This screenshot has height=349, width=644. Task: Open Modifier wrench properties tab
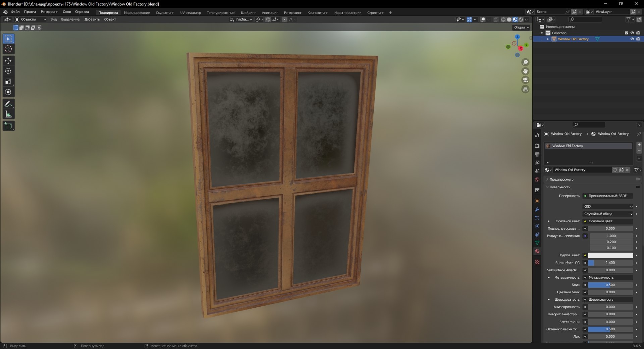click(537, 209)
